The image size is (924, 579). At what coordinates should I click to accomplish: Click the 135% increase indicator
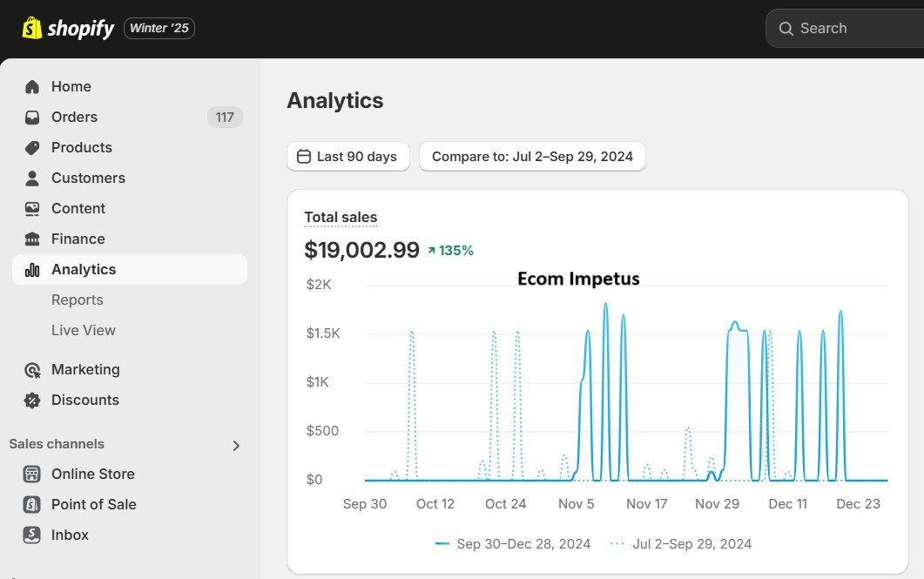pos(451,251)
